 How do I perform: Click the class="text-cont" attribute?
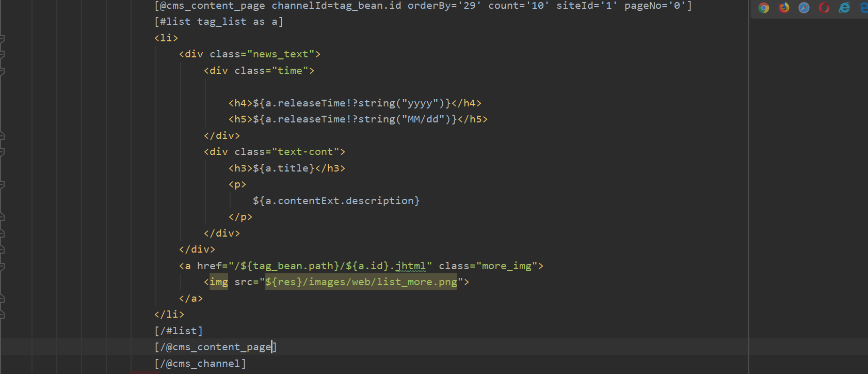[287, 152]
